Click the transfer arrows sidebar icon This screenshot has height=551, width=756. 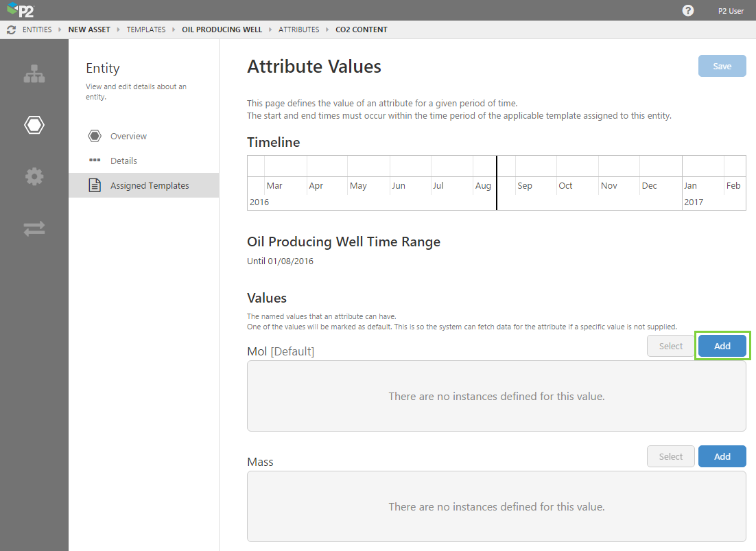point(34,228)
